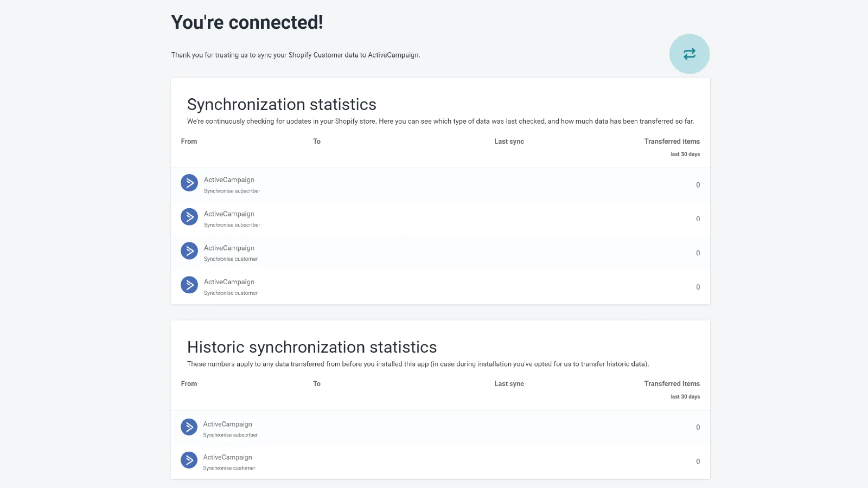The height and width of the screenshot is (488, 868).
Task: Click the 'Thank you for trusting us' message
Action: pyautogui.click(x=296, y=55)
